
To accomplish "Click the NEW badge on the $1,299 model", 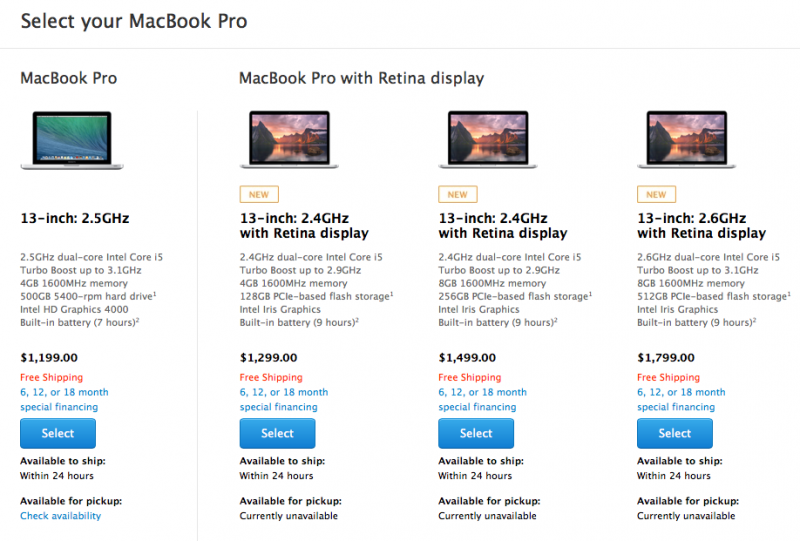I will 259,194.
